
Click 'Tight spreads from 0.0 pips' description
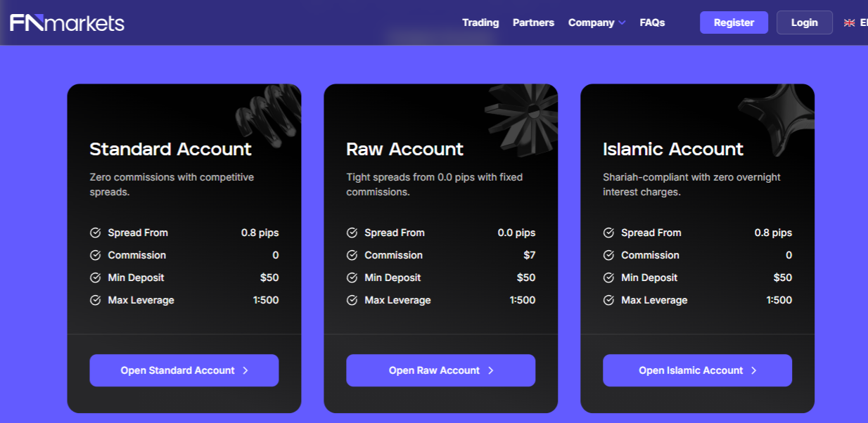(x=434, y=184)
